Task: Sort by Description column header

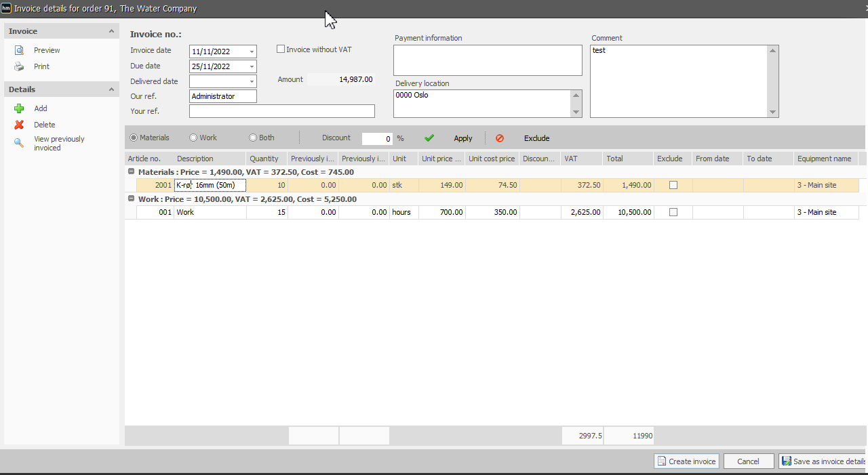Action: click(x=210, y=159)
